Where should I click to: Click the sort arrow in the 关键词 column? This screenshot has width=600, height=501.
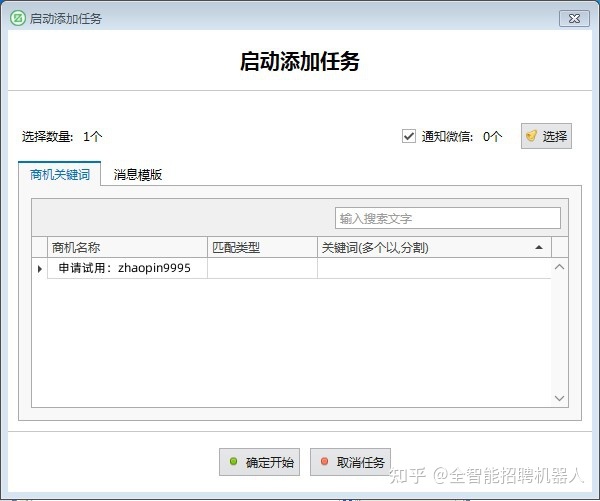pos(539,247)
